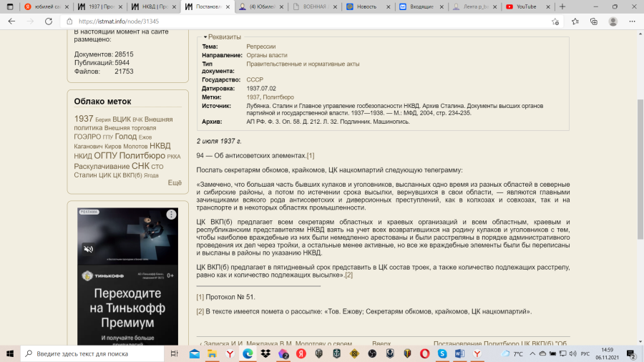Expand tag cloud with the Ещё link

175,182
